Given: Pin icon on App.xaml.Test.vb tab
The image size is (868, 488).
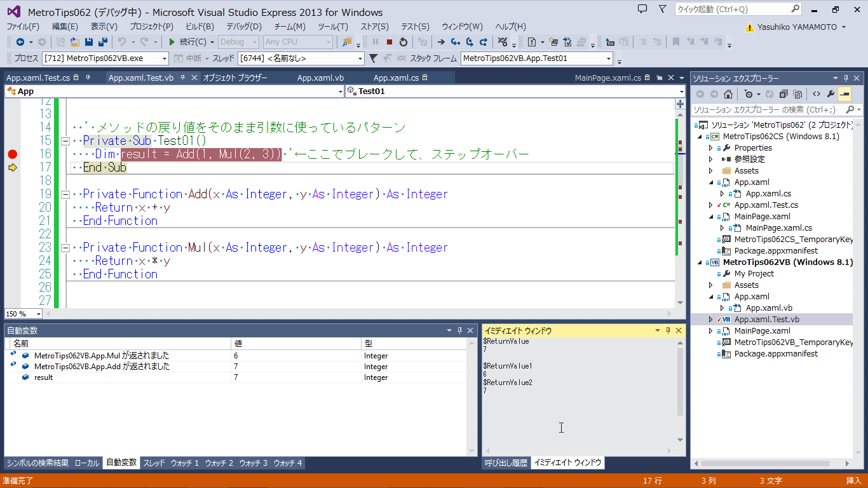Looking at the screenshot, I should [182, 78].
